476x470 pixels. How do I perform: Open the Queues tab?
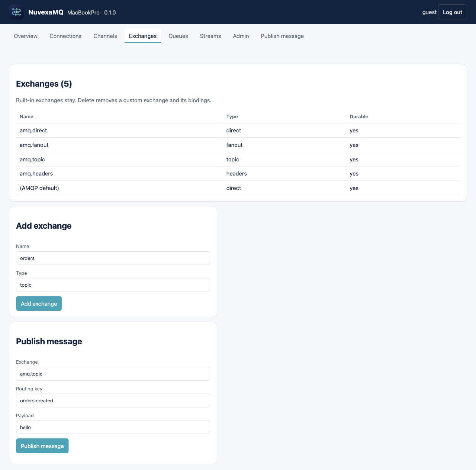click(178, 36)
